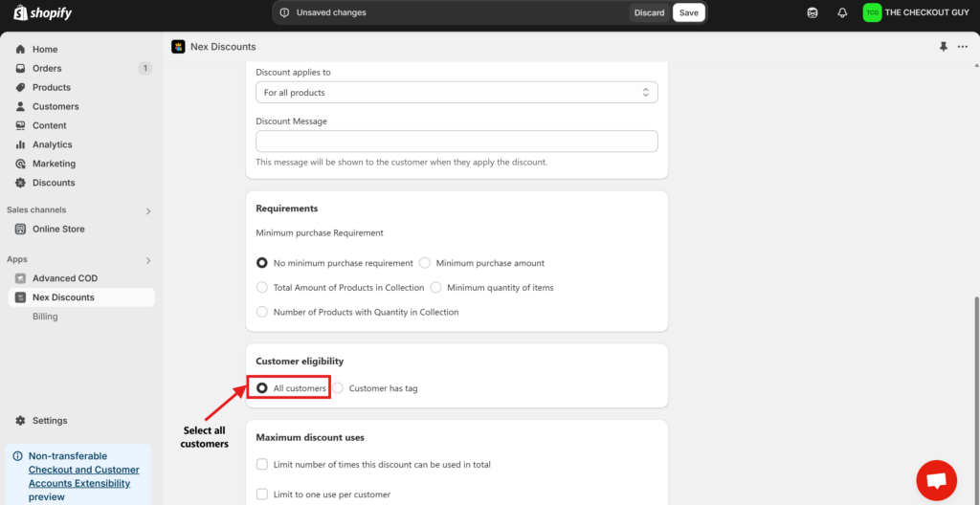
Task: Open the Discount applies to dropdown
Action: tap(457, 93)
